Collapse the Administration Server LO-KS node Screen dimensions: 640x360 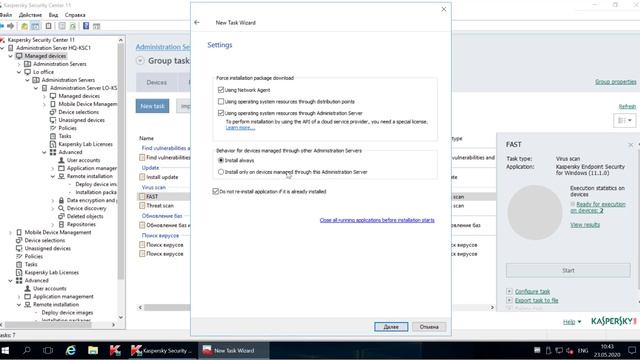(x=36, y=88)
